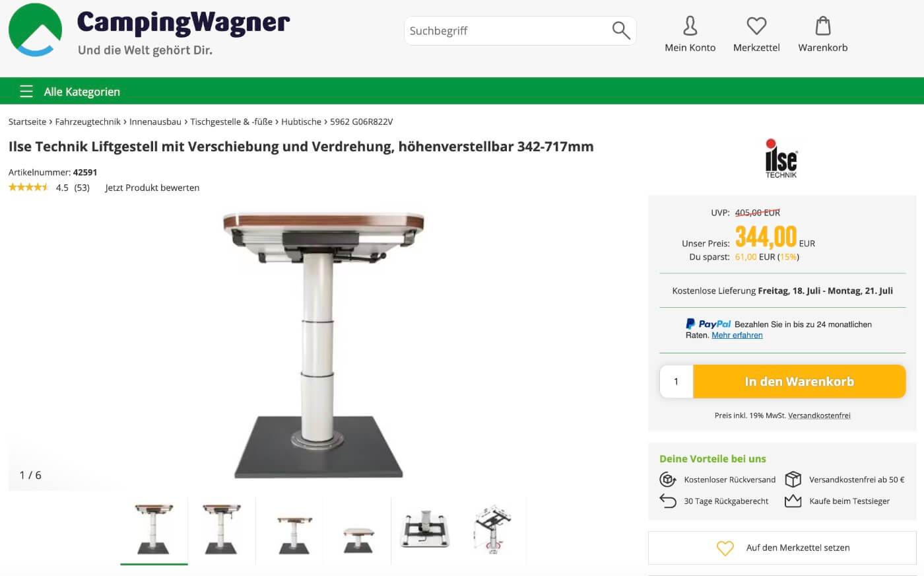Click the search magnifier icon
This screenshot has height=576, width=924.
(621, 30)
